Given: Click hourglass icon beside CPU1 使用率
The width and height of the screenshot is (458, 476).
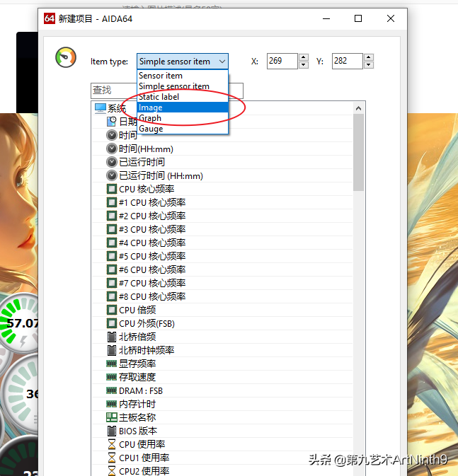Looking at the screenshot, I should pos(112,458).
